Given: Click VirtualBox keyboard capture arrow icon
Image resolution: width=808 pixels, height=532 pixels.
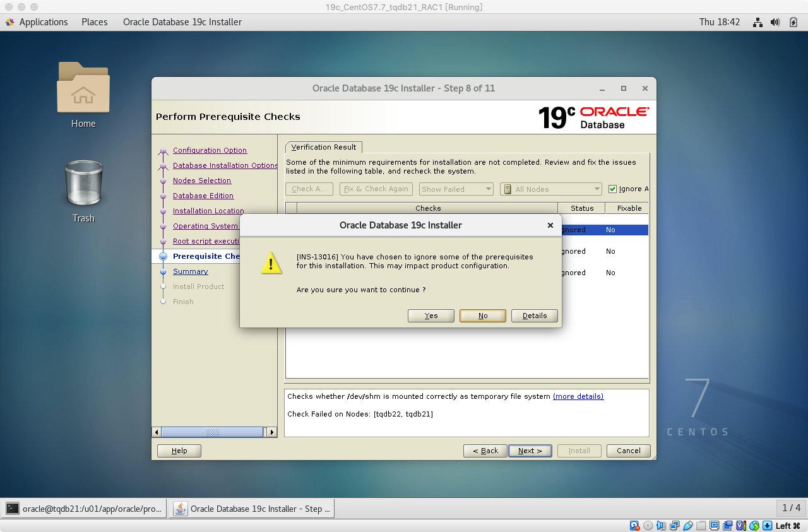Looking at the screenshot, I should [x=767, y=526].
